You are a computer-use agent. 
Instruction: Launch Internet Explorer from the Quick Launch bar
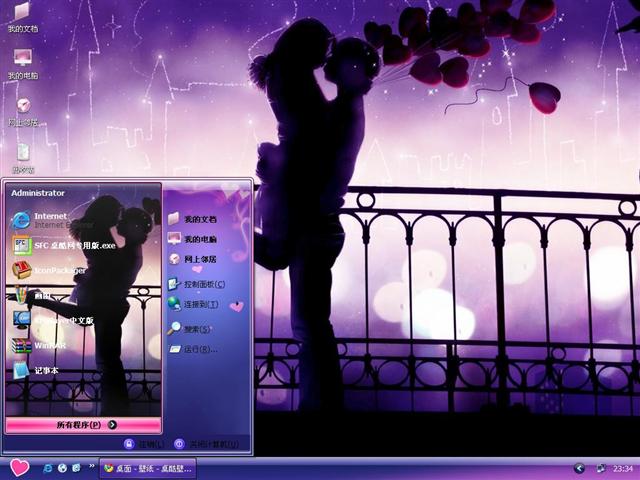point(47,468)
